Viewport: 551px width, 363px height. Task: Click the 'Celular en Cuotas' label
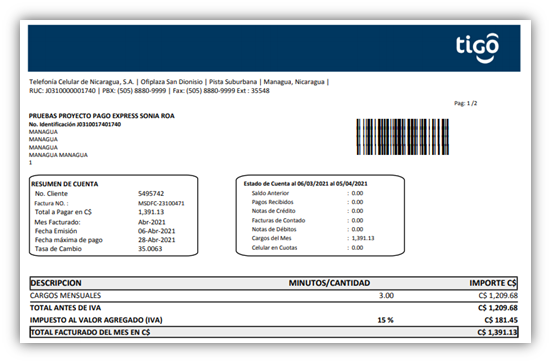tap(274, 248)
